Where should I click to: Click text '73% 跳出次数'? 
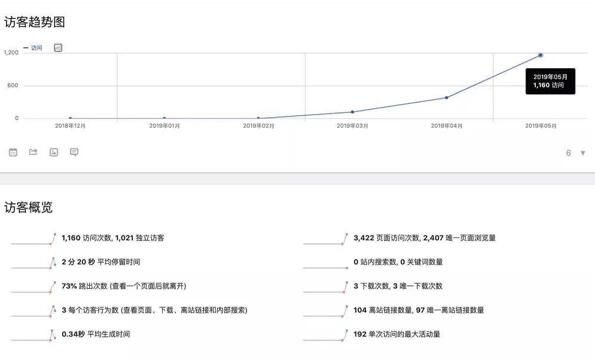[85, 286]
